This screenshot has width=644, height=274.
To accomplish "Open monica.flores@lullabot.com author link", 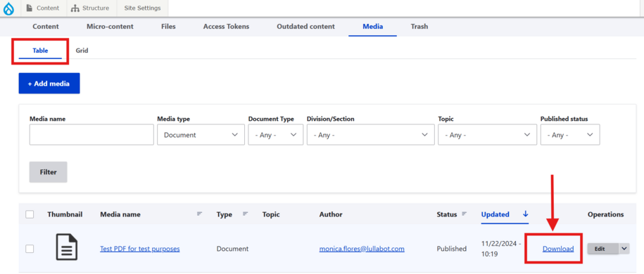I will [362, 249].
